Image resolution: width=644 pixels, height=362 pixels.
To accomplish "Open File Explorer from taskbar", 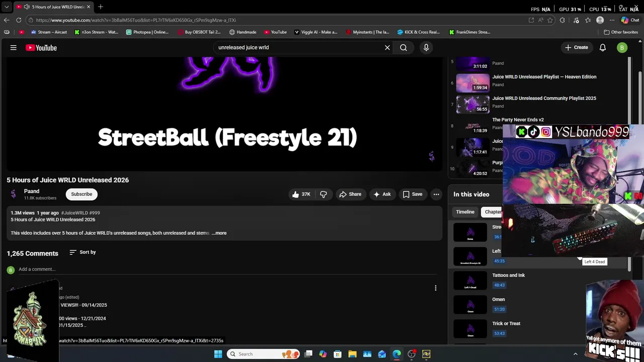I will (x=352, y=354).
